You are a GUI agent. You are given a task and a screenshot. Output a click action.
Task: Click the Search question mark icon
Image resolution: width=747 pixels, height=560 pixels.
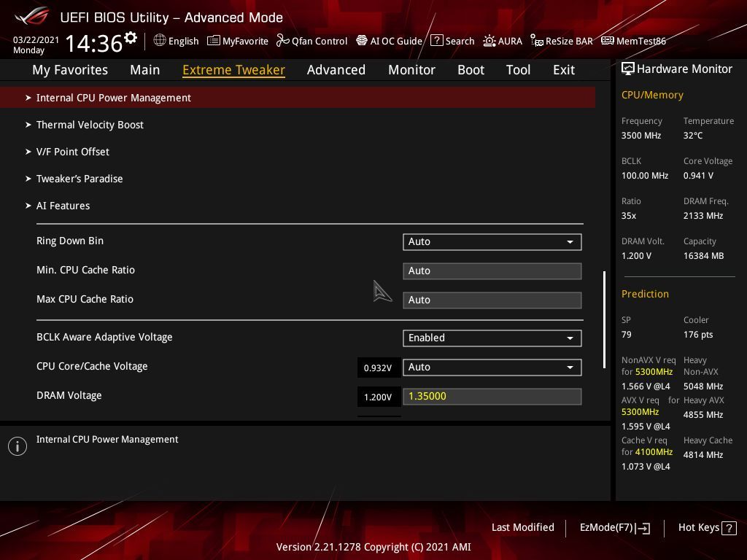coord(436,41)
